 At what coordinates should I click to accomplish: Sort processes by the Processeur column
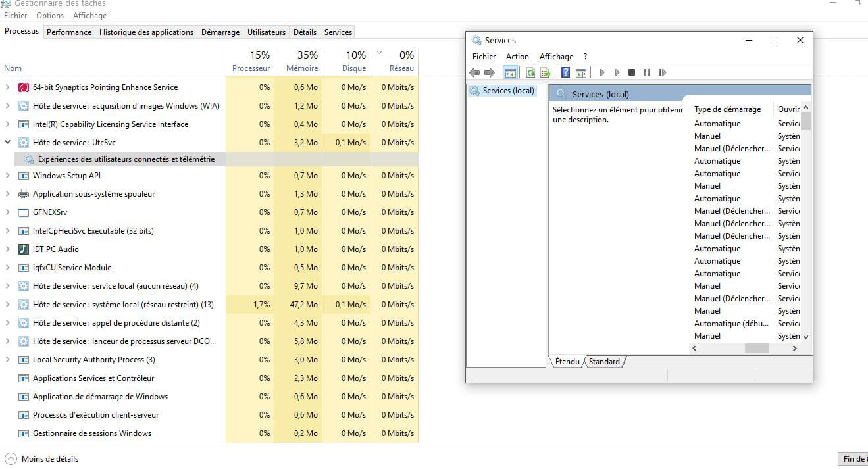click(250, 61)
